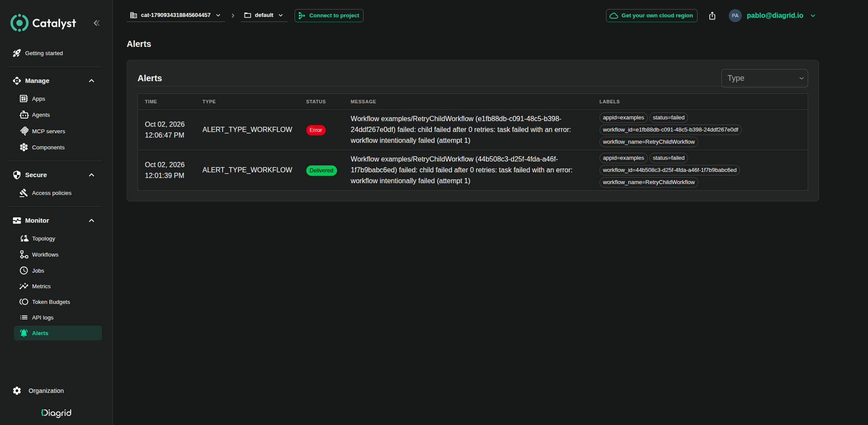
Task: Open the Components icon
Action: click(24, 147)
